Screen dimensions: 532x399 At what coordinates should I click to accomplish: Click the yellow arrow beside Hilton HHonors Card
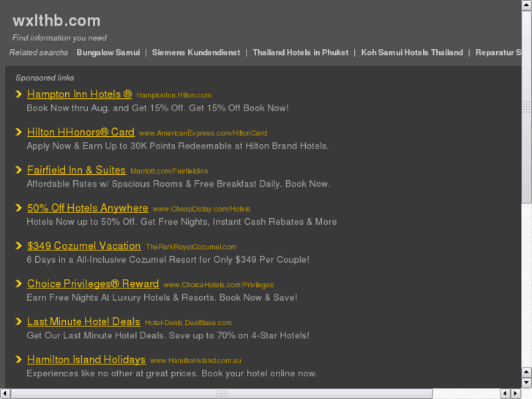(x=19, y=132)
